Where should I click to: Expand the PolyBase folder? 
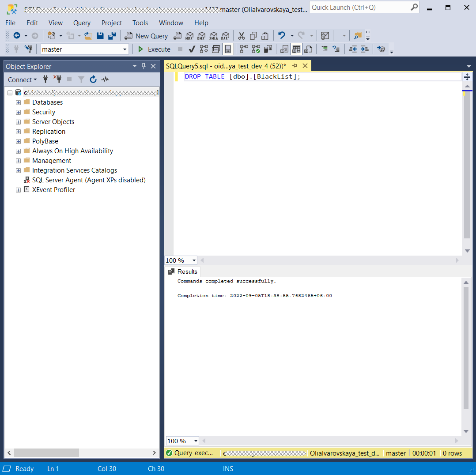click(18, 141)
